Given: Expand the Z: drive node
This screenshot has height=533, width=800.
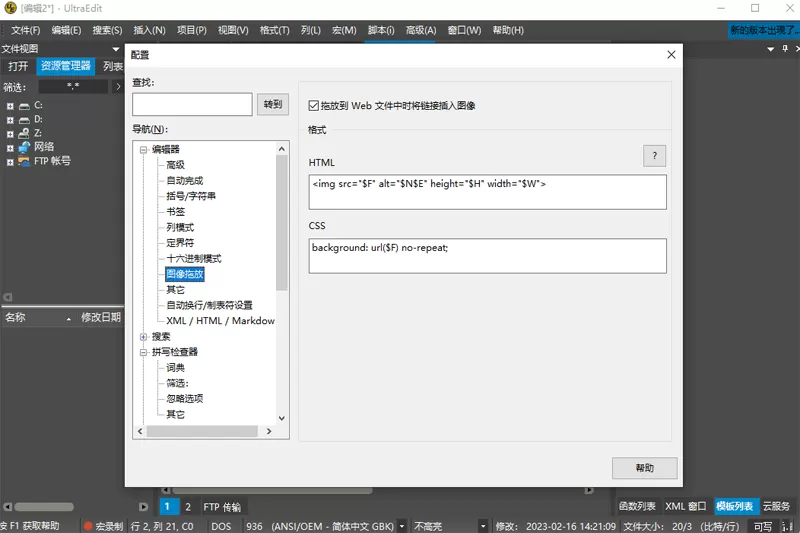Looking at the screenshot, I should coord(10,134).
